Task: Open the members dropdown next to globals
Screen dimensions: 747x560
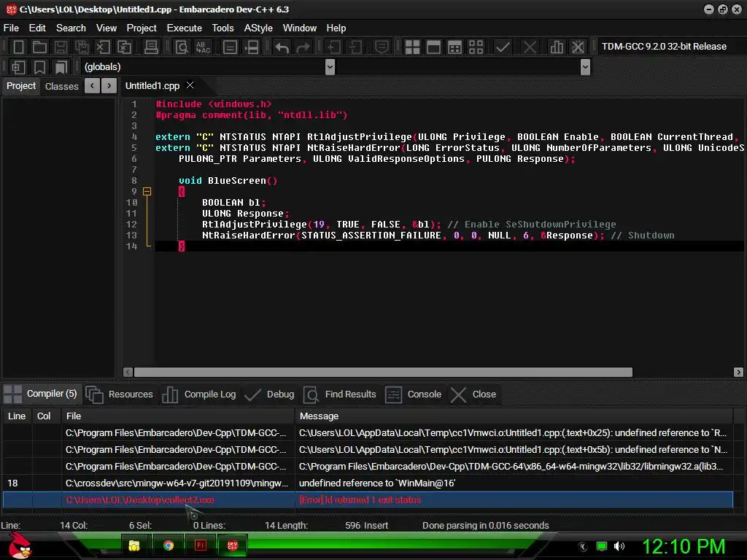Action: [x=586, y=66]
